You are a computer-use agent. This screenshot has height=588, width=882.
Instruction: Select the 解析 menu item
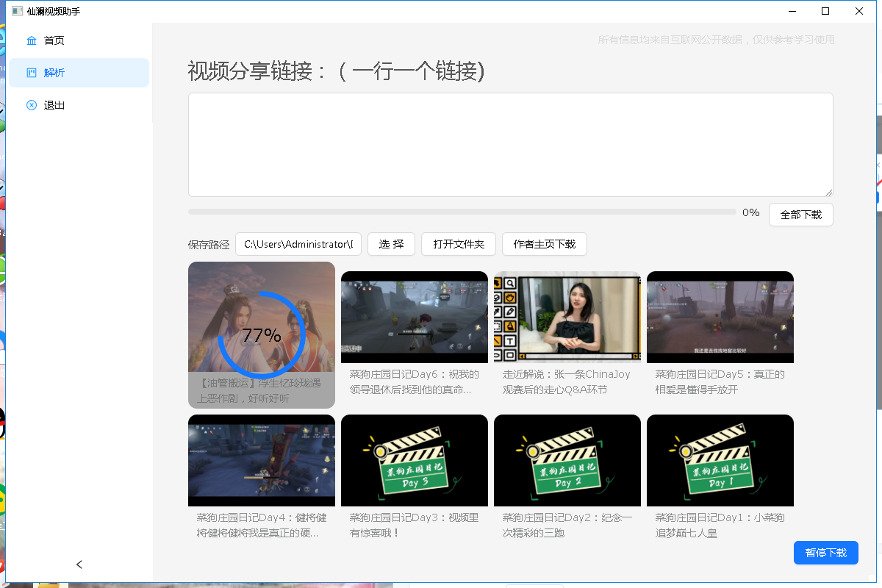79,73
